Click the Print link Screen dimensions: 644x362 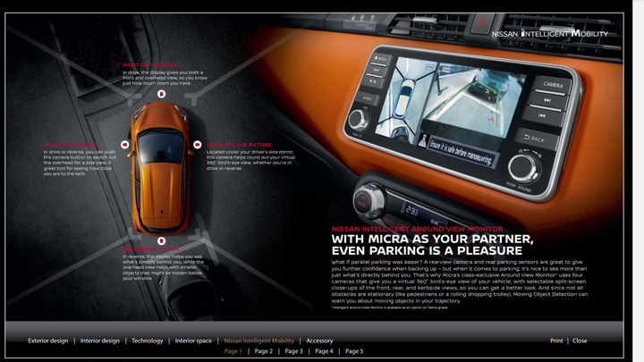[556, 341]
